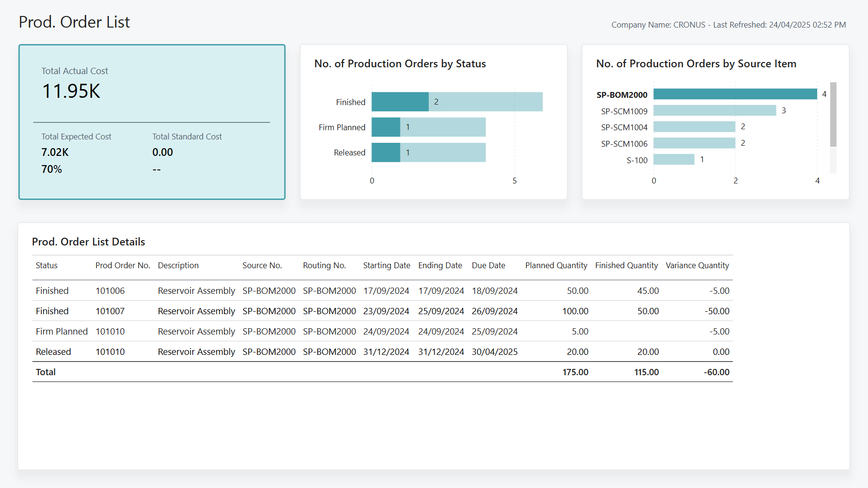Sort by the Planned Quantity column header
This screenshot has width=868, height=488.
tap(556, 265)
